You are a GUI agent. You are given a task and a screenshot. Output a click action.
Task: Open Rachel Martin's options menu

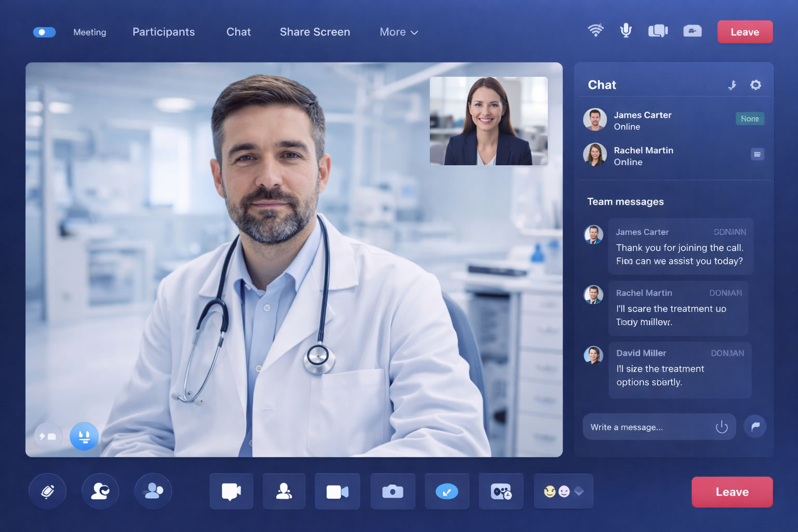tap(757, 154)
